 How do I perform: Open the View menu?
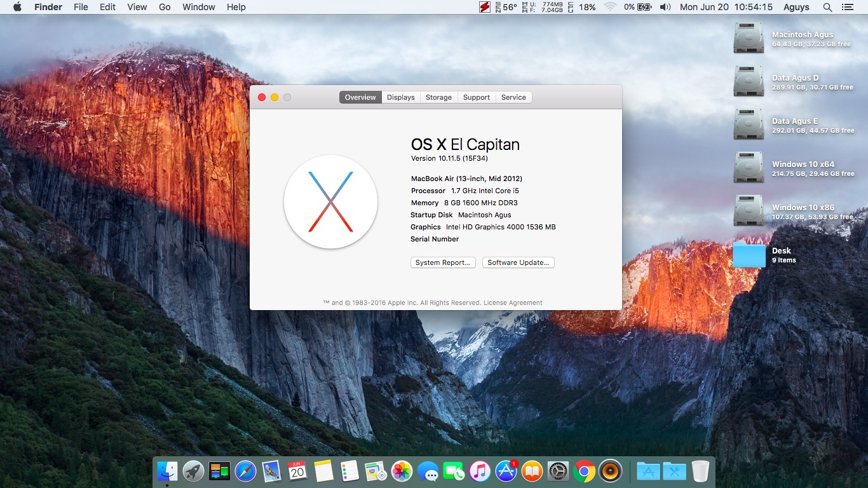click(137, 7)
